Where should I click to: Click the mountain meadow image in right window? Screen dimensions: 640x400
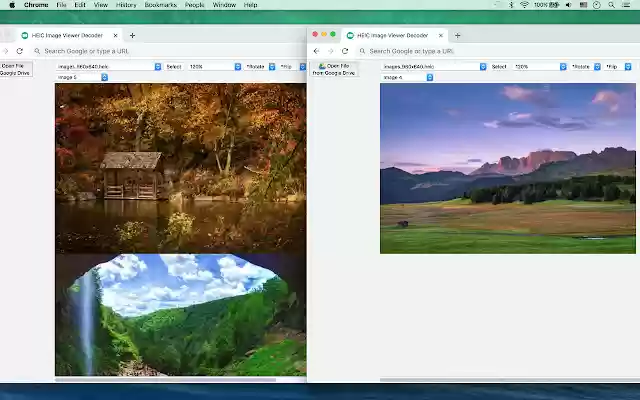pos(508,168)
